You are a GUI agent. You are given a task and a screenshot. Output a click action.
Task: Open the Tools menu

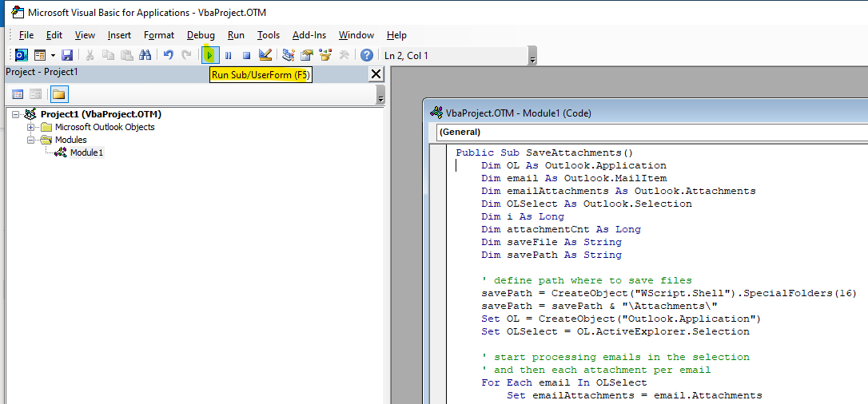(269, 35)
